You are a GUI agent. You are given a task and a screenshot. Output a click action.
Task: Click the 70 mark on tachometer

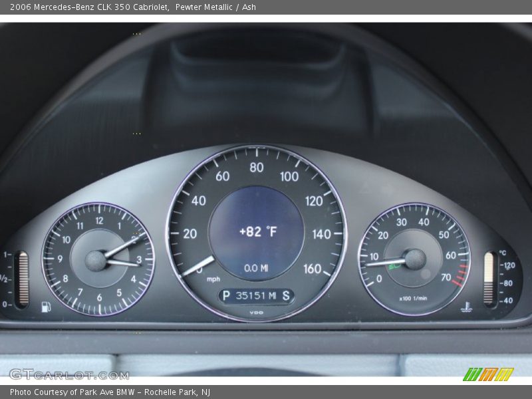click(446, 277)
